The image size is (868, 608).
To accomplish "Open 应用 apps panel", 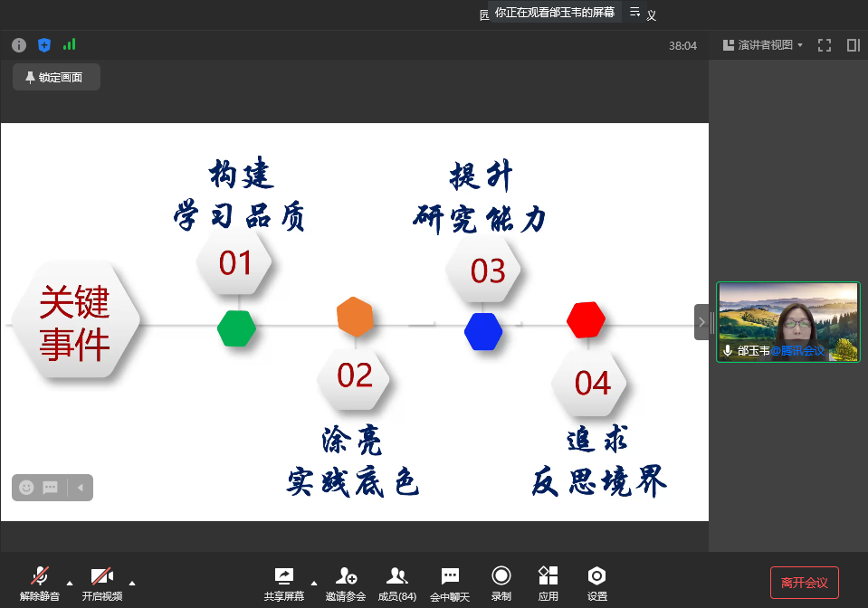I will (548, 583).
